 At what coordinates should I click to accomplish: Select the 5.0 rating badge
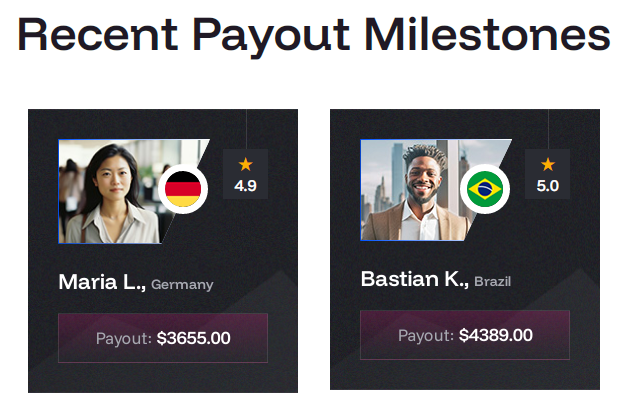[x=548, y=174]
